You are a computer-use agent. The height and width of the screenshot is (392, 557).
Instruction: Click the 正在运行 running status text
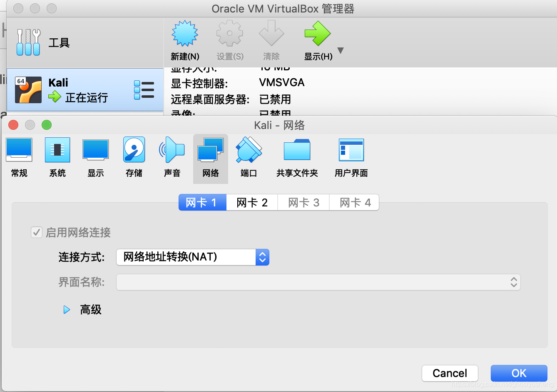[x=87, y=98]
